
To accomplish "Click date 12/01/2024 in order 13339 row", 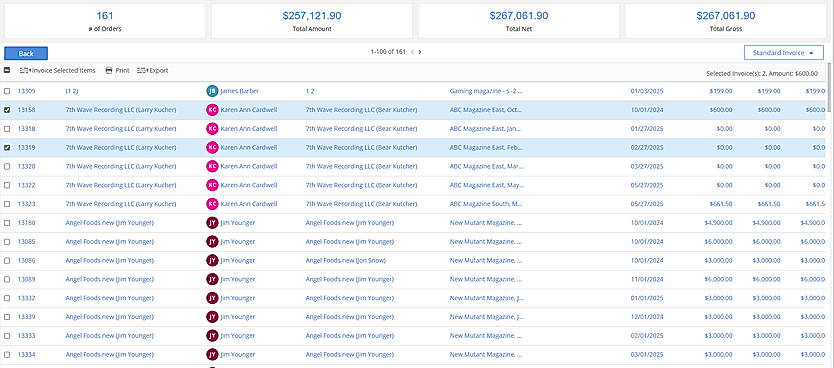I will [647, 316].
